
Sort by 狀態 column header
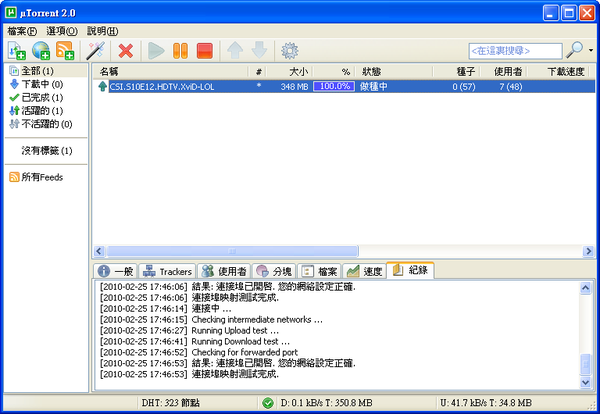tap(394, 72)
